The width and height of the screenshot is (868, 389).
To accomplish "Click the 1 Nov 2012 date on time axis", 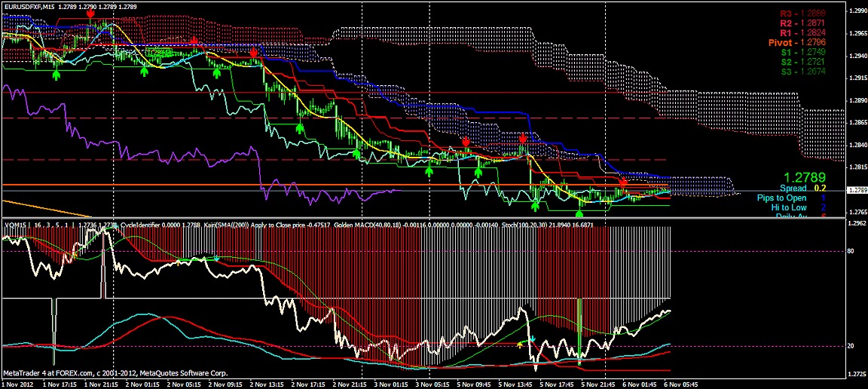I will click(x=18, y=384).
